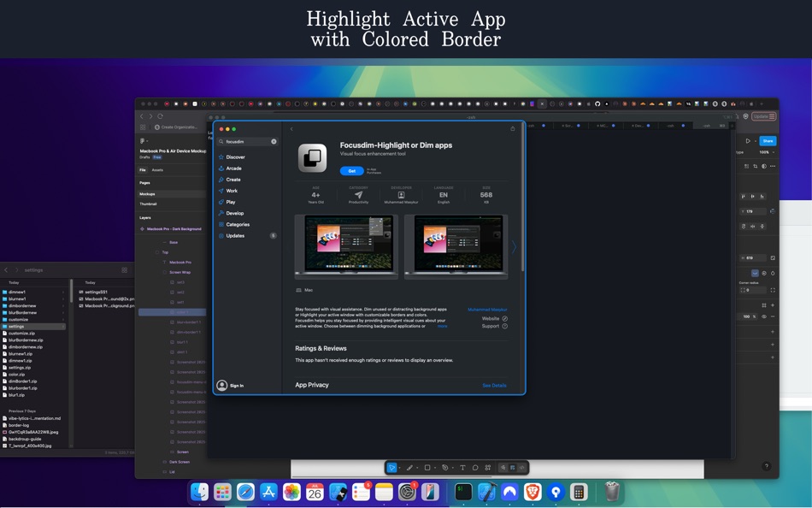
Task: Select Comment tool in Figma toolbar
Action: pos(475,468)
